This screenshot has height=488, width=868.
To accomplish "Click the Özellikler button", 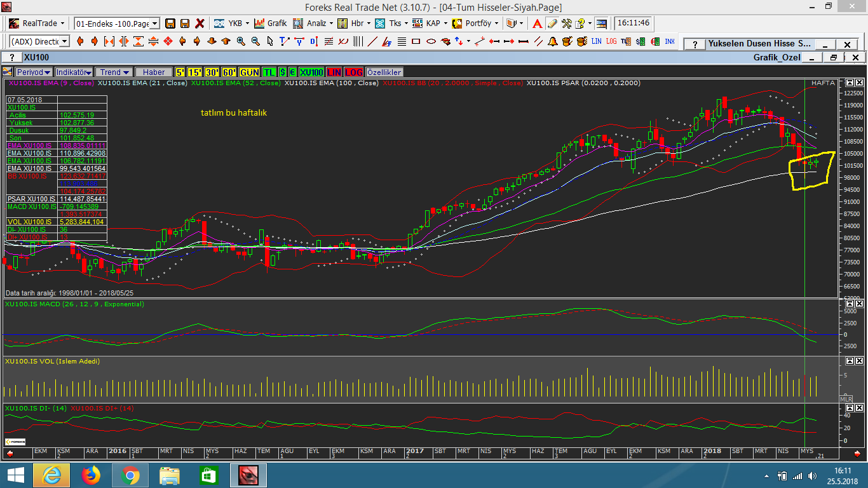I will pos(384,72).
